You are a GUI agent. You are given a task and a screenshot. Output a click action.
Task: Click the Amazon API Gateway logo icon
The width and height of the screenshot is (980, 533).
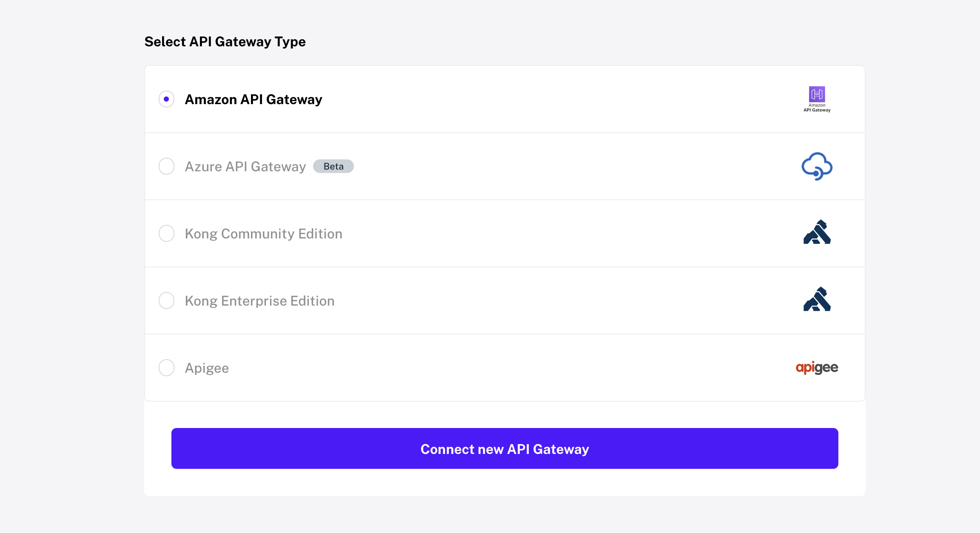(816, 99)
